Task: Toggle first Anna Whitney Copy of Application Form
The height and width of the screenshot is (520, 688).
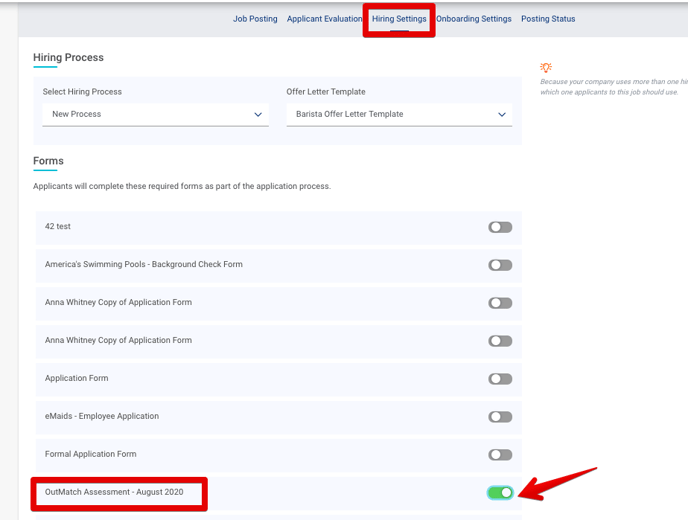Action: click(500, 303)
